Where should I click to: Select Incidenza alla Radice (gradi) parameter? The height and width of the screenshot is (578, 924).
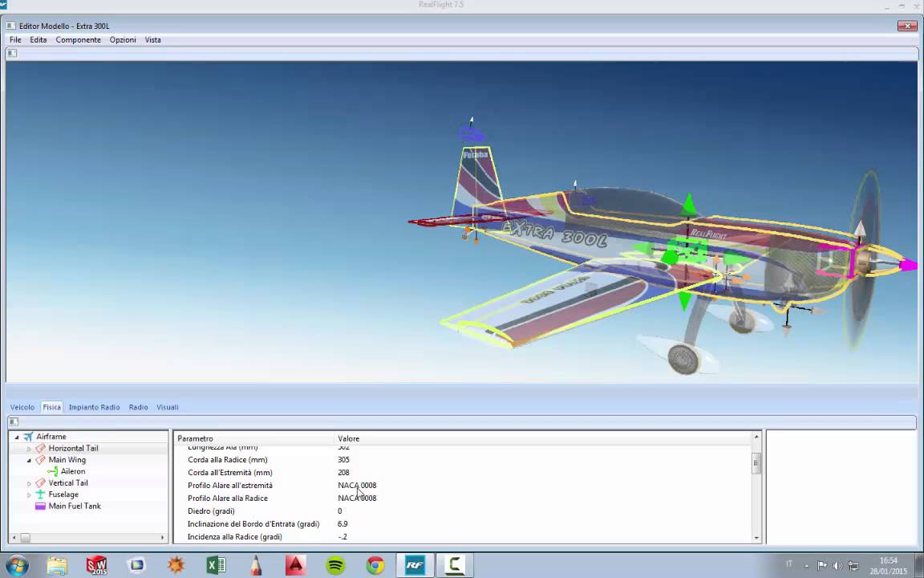click(x=234, y=537)
